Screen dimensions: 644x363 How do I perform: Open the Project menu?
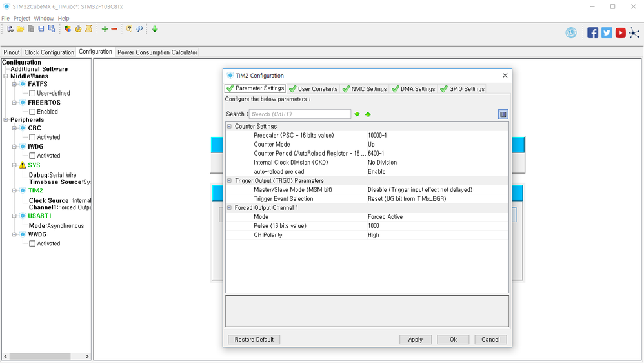tap(22, 19)
